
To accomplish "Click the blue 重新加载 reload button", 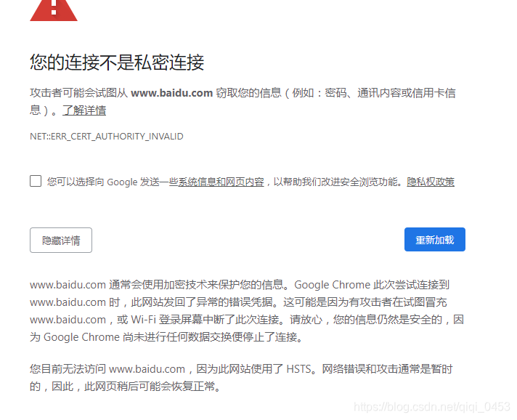I will click(x=434, y=240).
